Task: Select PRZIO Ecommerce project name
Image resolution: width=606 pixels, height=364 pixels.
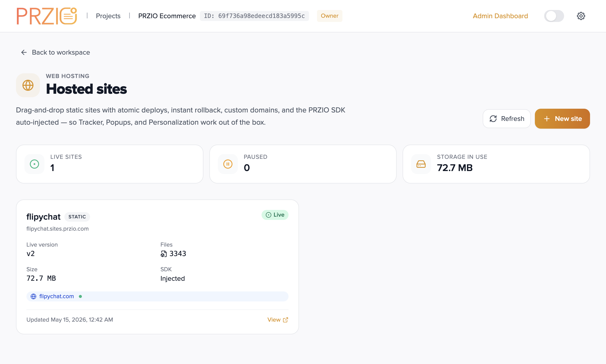Action: tap(167, 16)
